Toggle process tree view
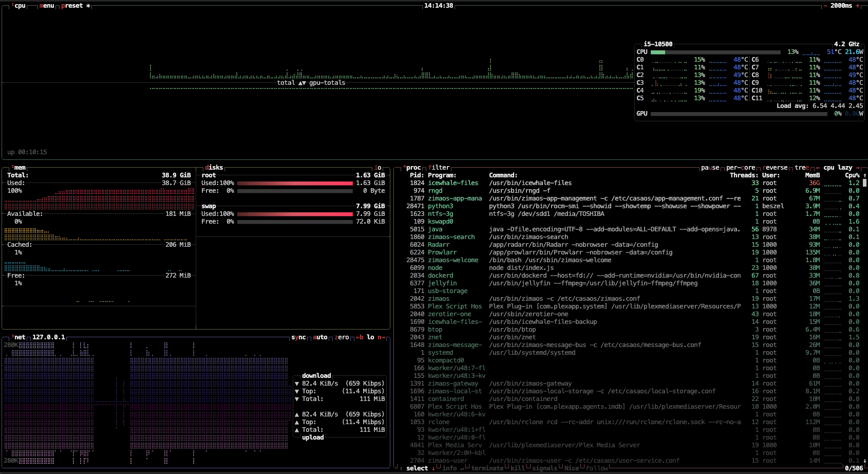The width and height of the screenshot is (868, 474). click(x=802, y=168)
